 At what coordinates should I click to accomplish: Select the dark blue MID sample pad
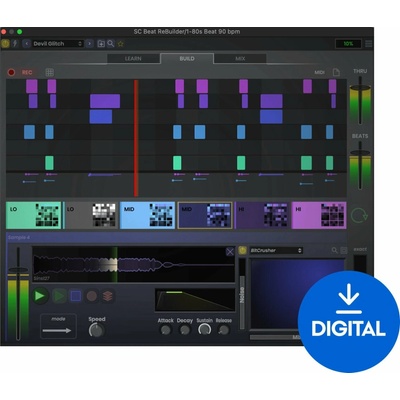205,215
